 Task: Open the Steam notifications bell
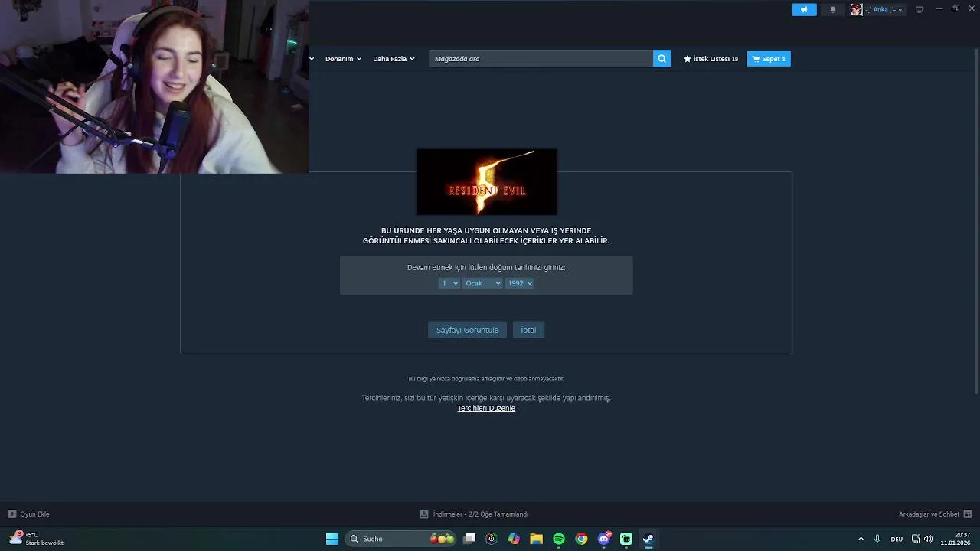pyautogui.click(x=833, y=10)
